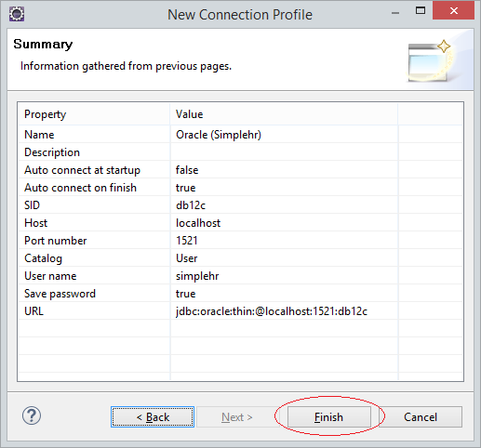
Task: Open help via the question mark icon
Action: coord(32,415)
